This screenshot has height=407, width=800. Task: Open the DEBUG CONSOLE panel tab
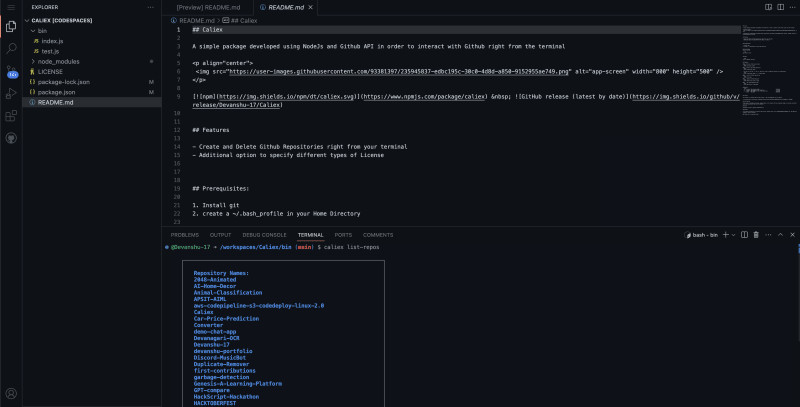pos(264,235)
